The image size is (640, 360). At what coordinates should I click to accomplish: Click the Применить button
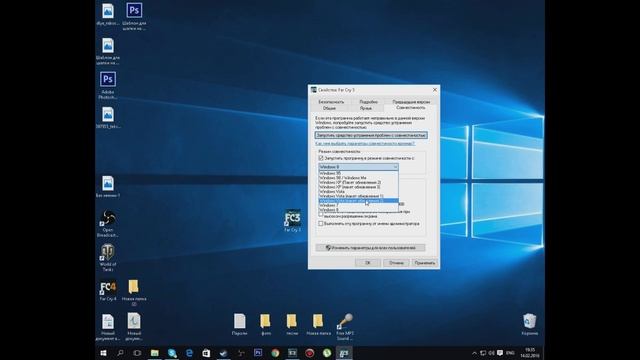point(424,263)
